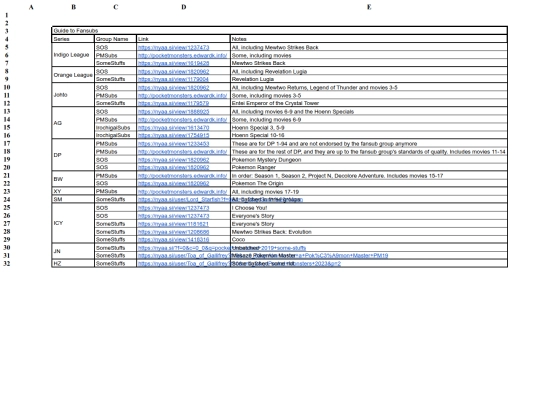Select column D header
The width and height of the screenshot is (540, 405).
click(x=184, y=7)
